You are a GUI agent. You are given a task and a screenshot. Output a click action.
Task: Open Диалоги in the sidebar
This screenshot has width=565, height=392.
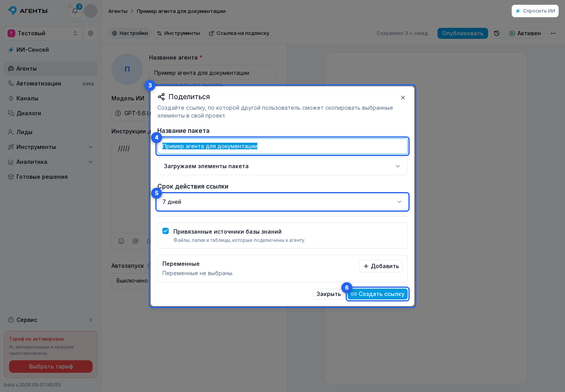[51, 113]
